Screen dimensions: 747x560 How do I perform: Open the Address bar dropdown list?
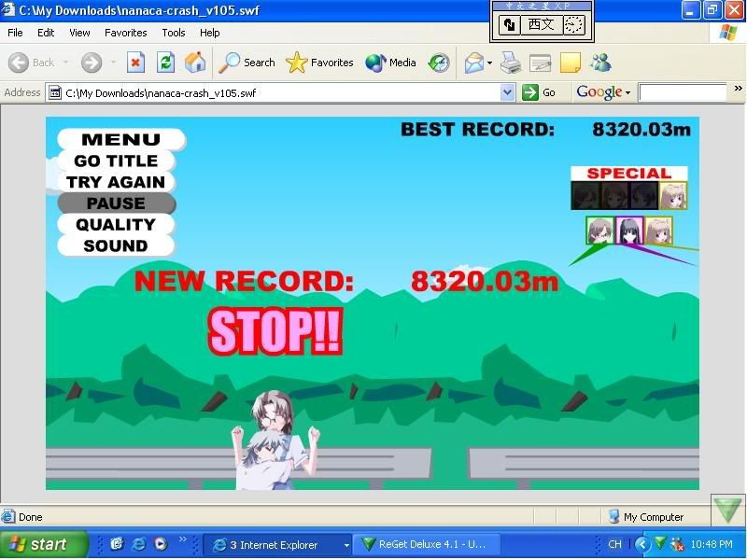[507, 92]
